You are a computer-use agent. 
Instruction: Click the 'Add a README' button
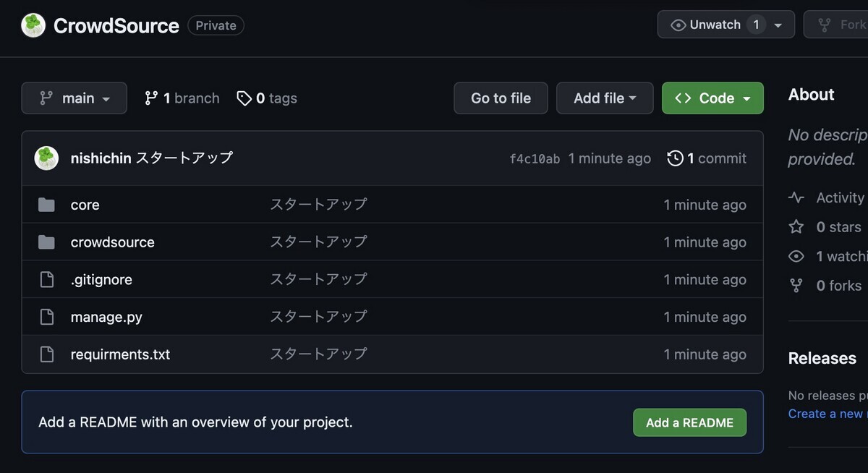click(x=689, y=422)
